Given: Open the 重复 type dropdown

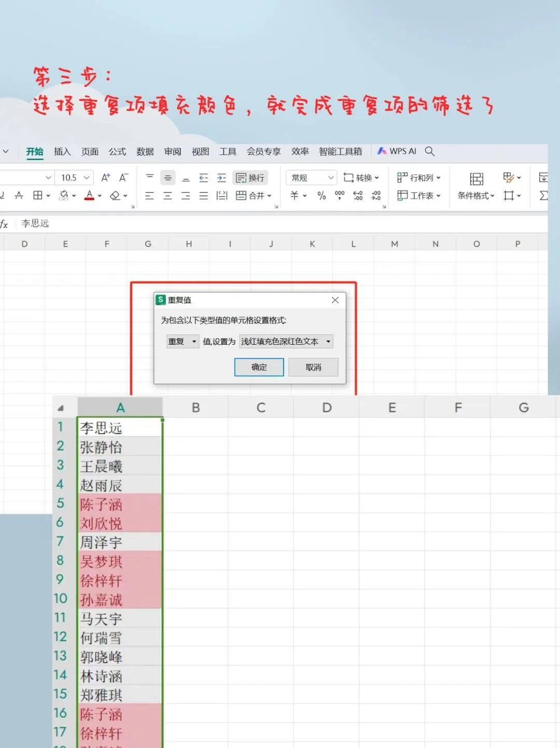Looking at the screenshot, I should 183,341.
